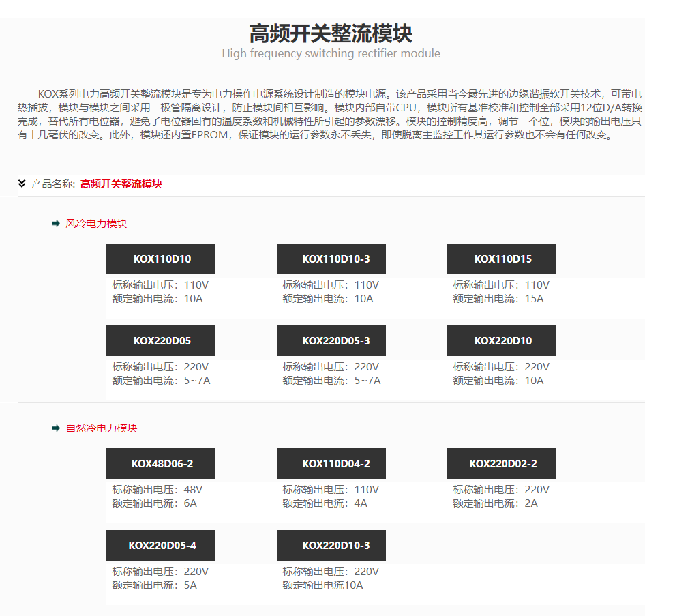
Task: Click 额定输出电流: 5~7A under KOX220D05-3
Action: tap(331, 381)
